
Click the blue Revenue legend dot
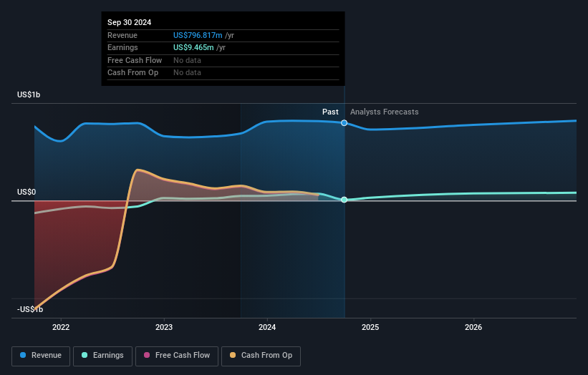(x=23, y=355)
